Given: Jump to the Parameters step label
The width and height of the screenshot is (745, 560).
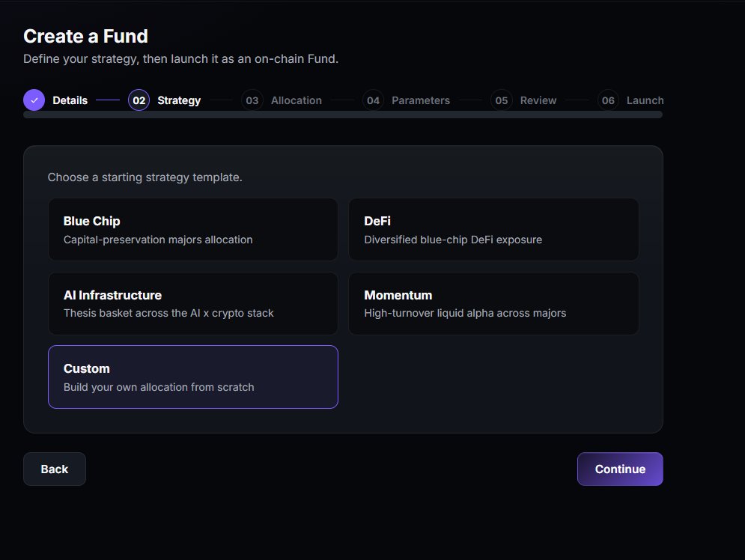Looking at the screenshot, I should coord(421,101).
